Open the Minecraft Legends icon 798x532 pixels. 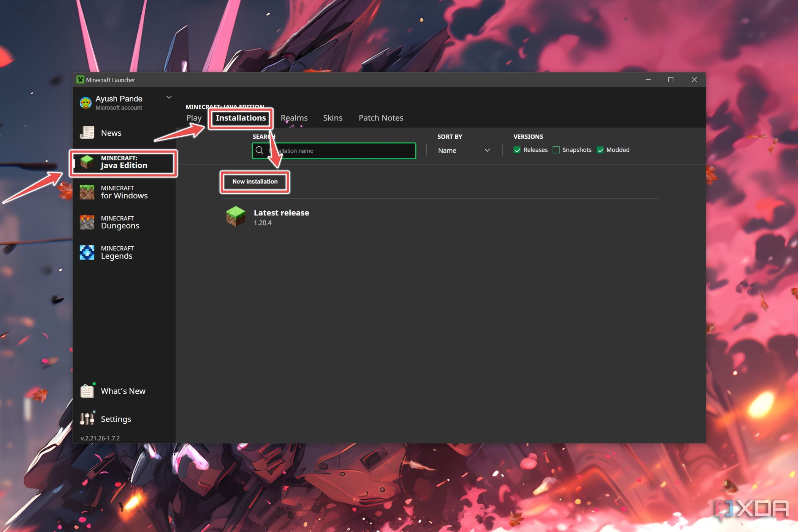[87, 252]
